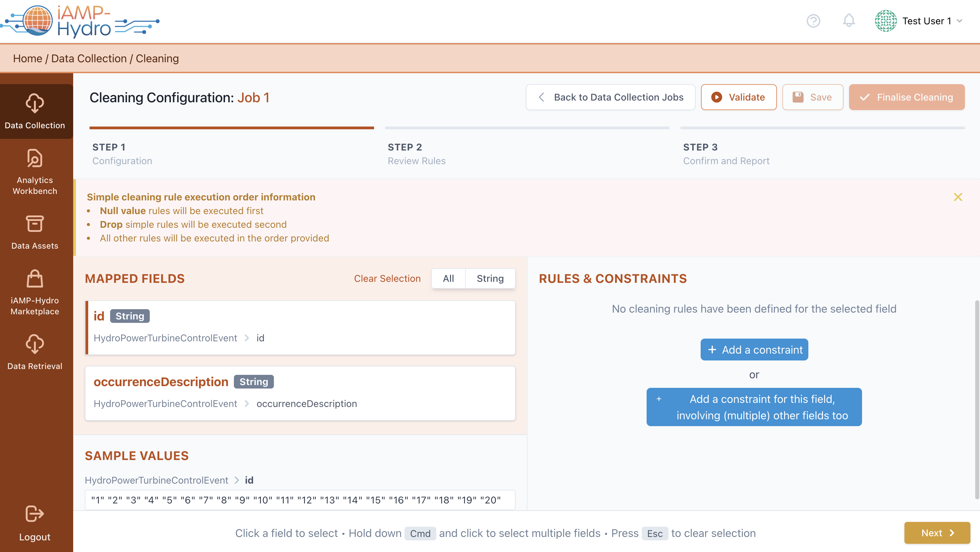Viewport: 980px width, 552px height.
Task: Open Data Collection in sidebar
Action: click(x=35, y=111)
